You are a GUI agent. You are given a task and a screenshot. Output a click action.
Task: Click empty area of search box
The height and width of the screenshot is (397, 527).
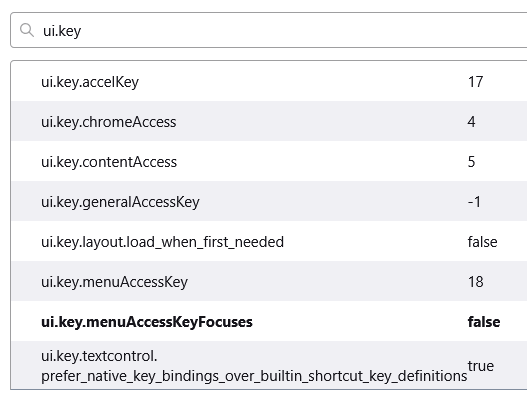pos(302,30)
